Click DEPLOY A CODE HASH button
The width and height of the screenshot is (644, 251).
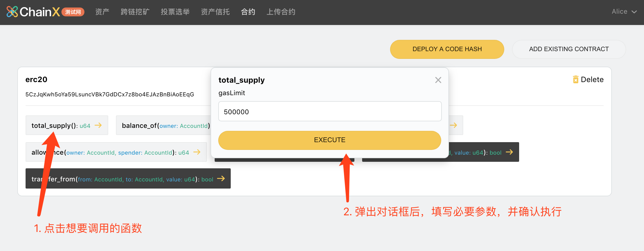pos(447,49)
